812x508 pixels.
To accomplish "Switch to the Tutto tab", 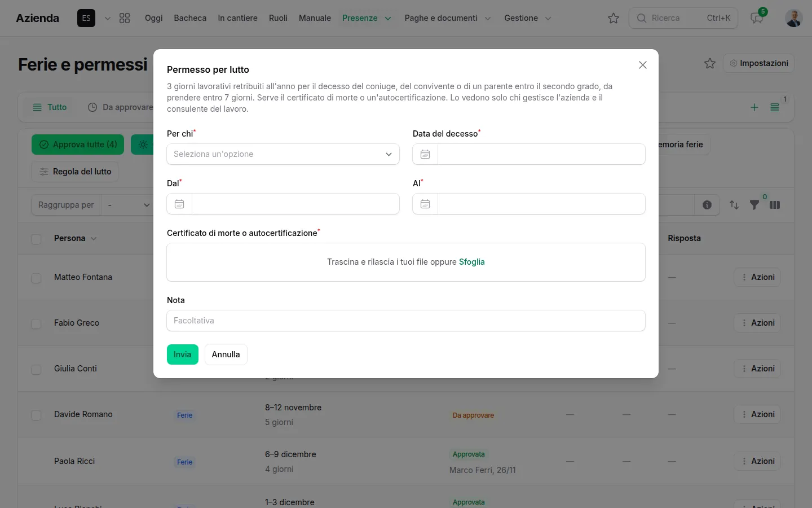I will [50, 107].
